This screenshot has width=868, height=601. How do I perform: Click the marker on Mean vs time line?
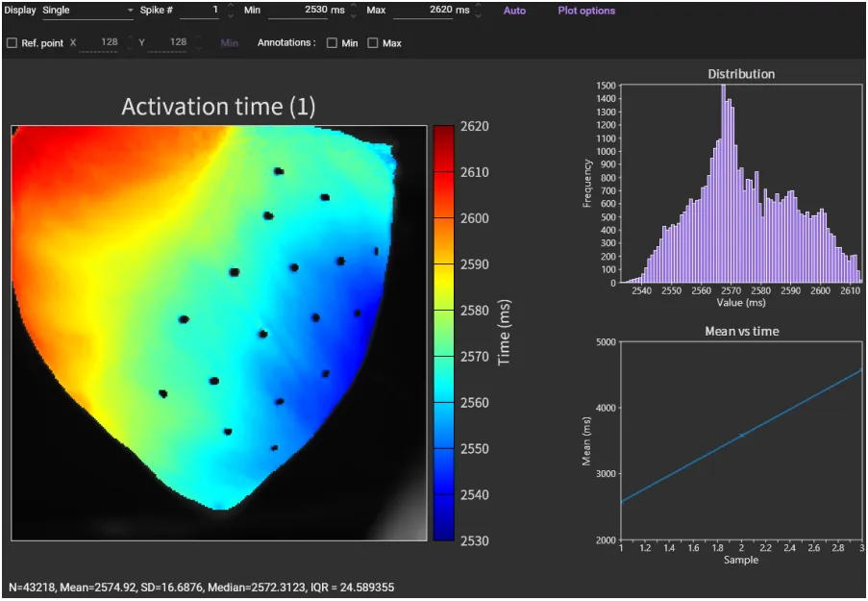click(x=741, y=436)
